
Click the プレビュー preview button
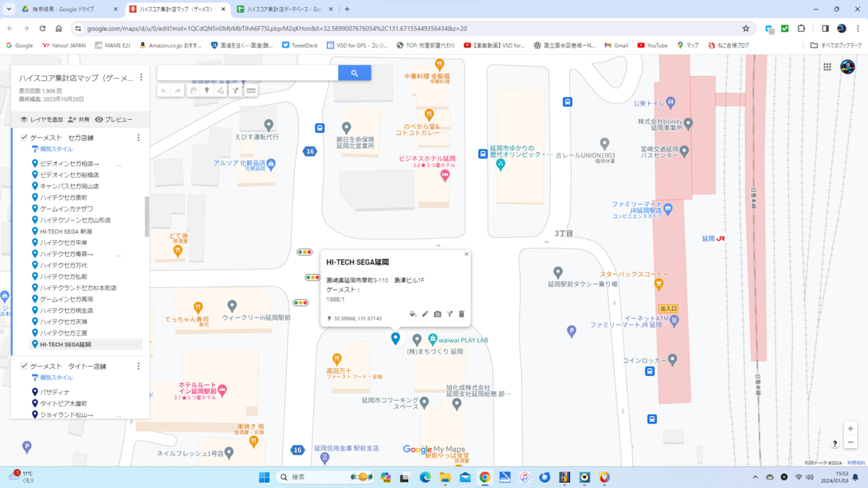(114, 119)
